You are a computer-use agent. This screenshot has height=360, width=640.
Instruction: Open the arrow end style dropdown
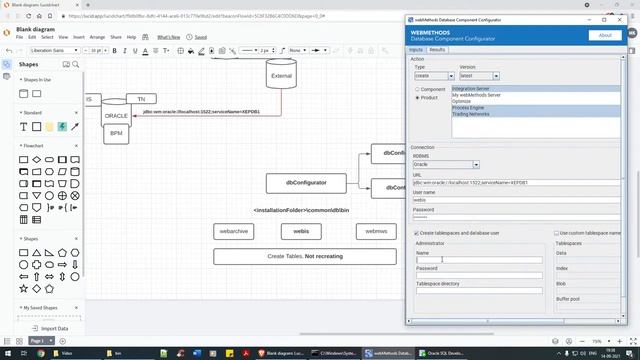click(319, 51)
